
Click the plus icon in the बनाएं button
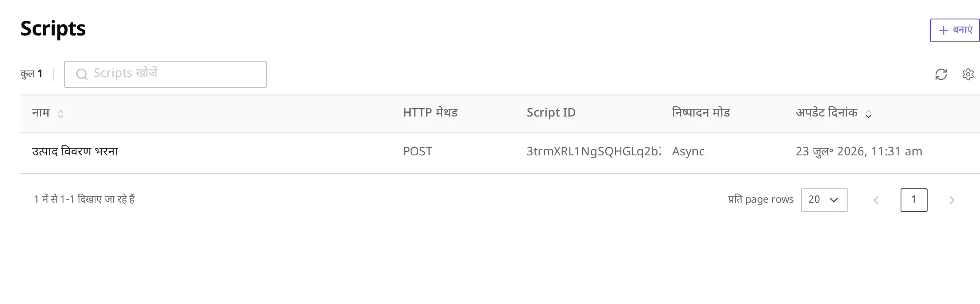943,30
